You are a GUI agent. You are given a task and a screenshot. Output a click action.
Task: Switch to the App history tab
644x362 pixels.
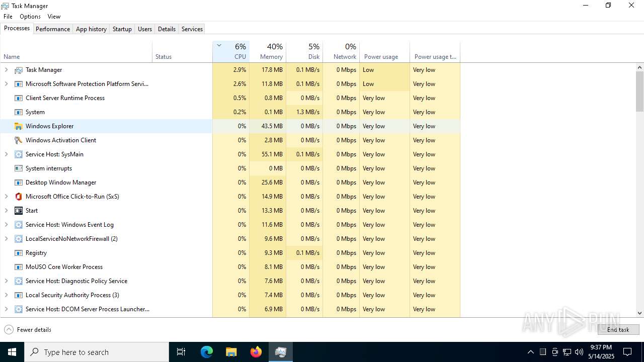[x=91, y=29]
